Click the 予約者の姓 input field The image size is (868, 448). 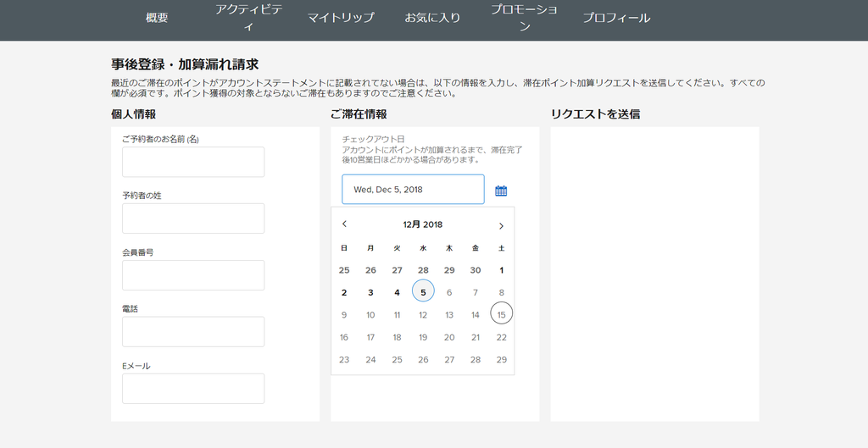(193, 218)
